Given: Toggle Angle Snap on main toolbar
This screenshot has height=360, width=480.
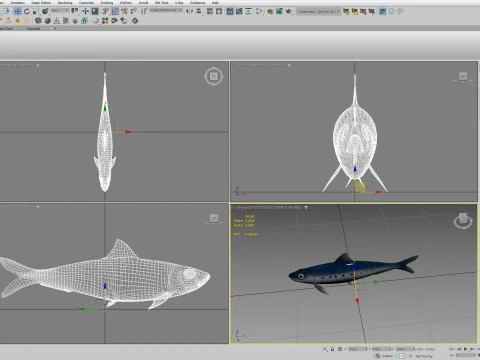Looking at the screenshot, I should pyautogui.click(x=115, y=11).
